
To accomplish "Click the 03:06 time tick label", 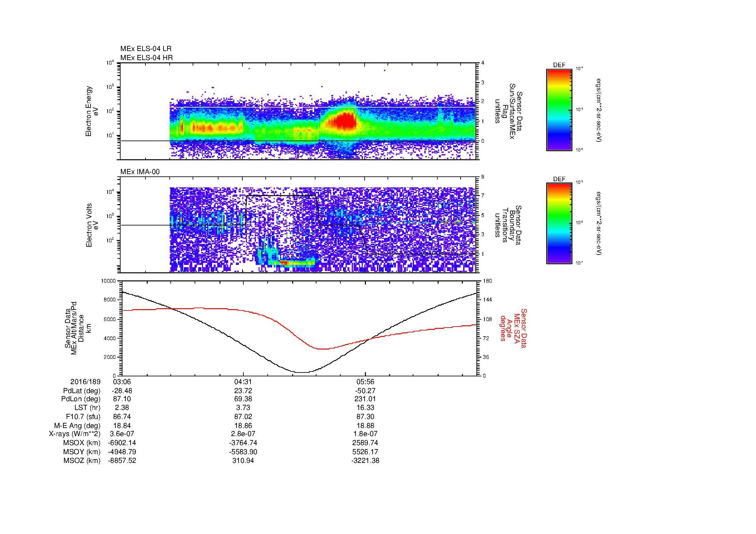I will coord(122,382).
